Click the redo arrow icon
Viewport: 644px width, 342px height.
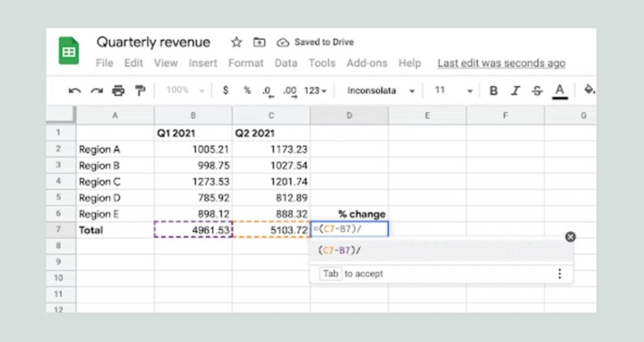coord(97,91)
